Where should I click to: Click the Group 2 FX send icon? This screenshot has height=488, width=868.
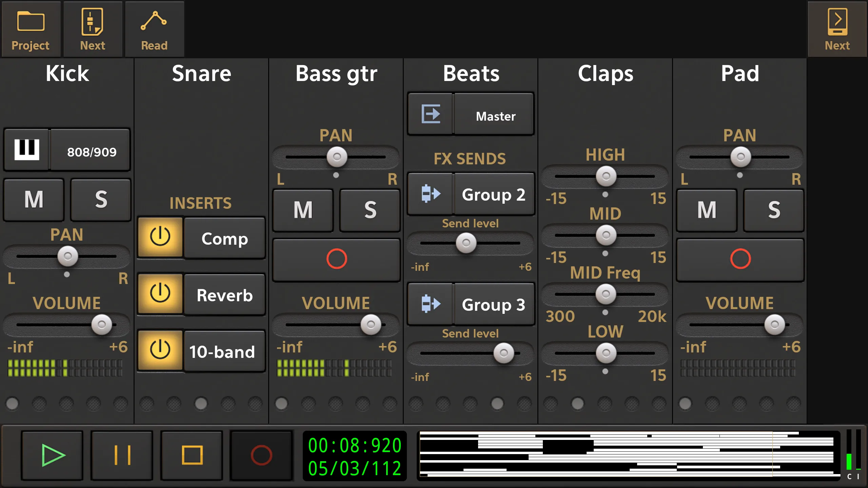tap(431, 194)
